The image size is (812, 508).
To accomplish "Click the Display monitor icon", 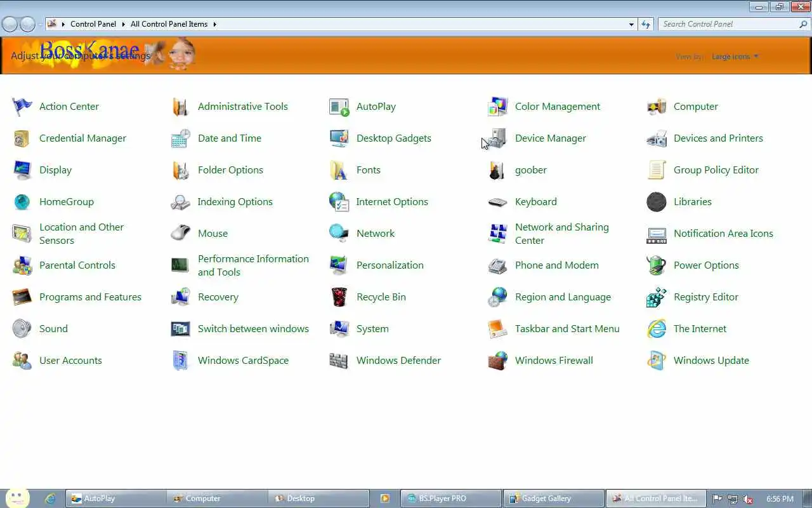I will coord(22,170).
